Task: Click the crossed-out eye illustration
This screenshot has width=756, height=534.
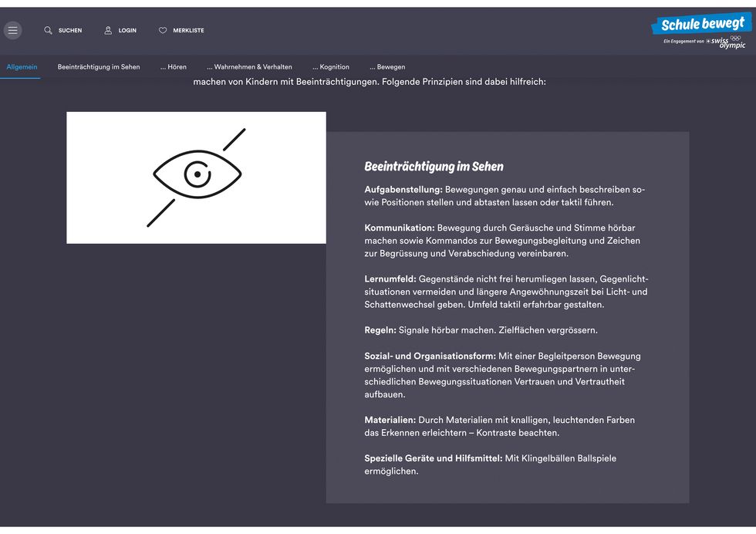Action: point(196,177)
